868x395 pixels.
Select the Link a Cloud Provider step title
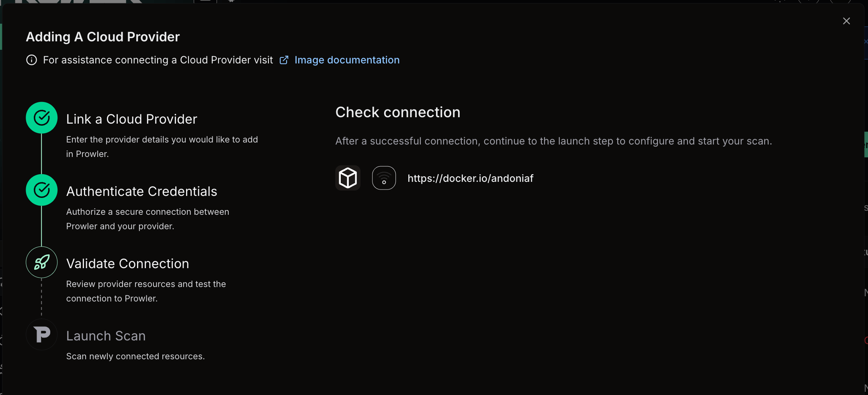click(x=132, y=119)
